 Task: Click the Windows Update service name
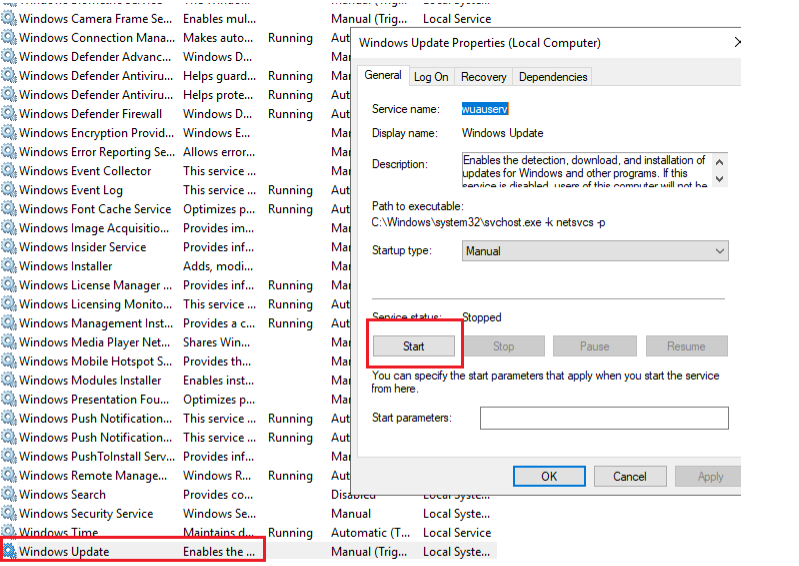click(x=64, y=551)
